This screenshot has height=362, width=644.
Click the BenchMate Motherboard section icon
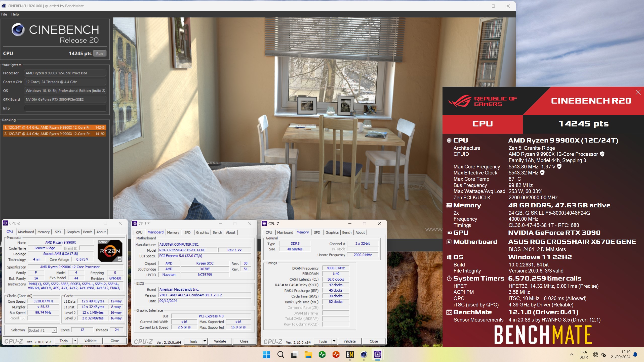point(449,242)
